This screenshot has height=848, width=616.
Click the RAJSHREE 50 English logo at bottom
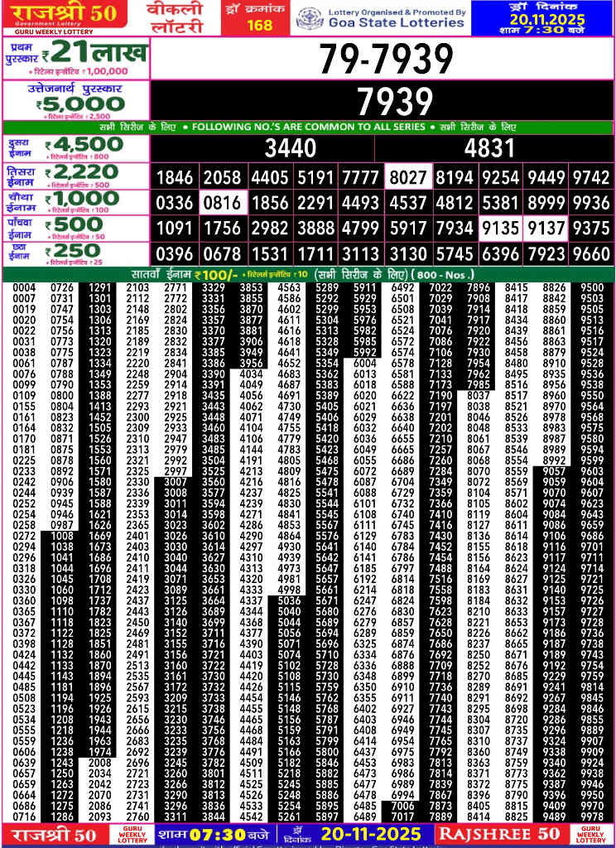[x=502, y=834]
